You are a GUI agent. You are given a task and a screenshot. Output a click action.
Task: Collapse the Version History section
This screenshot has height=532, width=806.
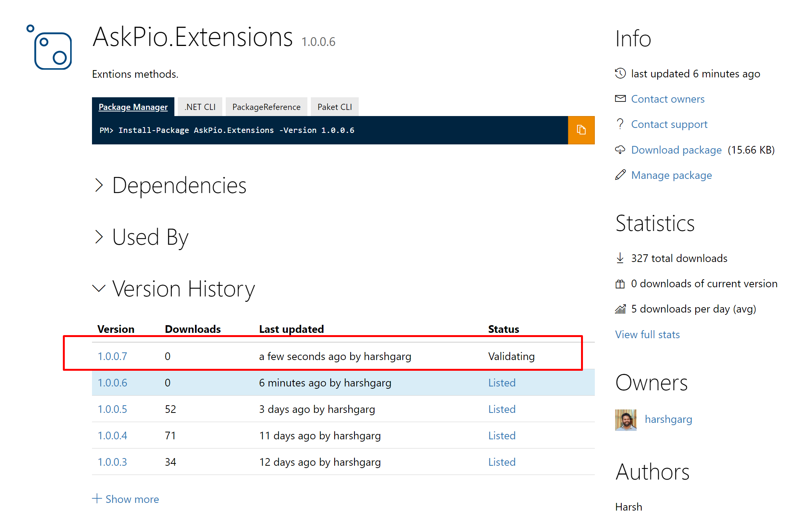tap(99, 288)
